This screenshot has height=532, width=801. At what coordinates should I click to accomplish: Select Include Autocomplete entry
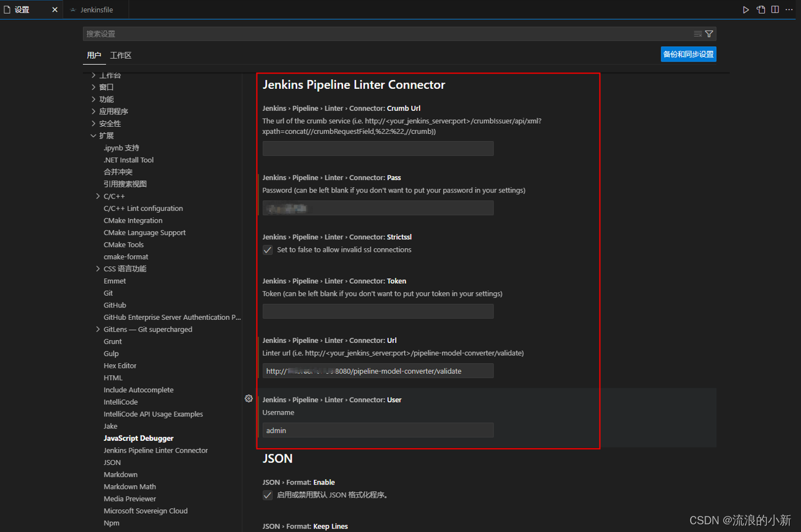coord(139,390)
